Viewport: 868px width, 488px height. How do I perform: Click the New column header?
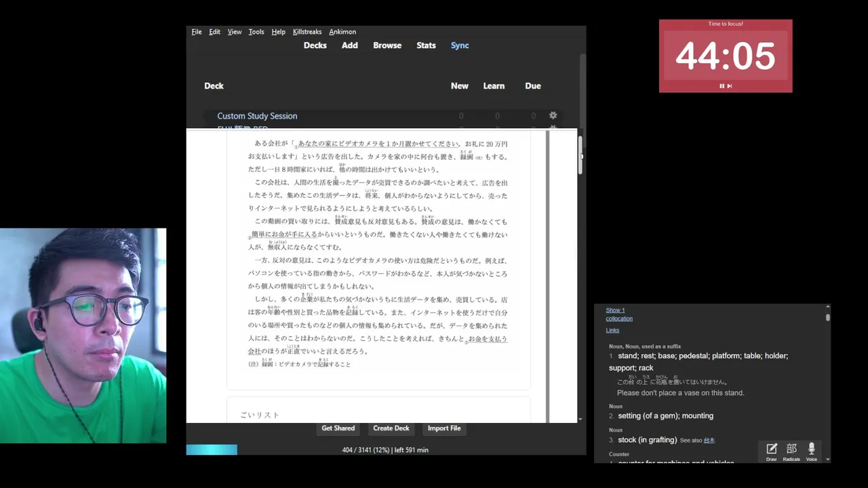click(x=460, y=86)
